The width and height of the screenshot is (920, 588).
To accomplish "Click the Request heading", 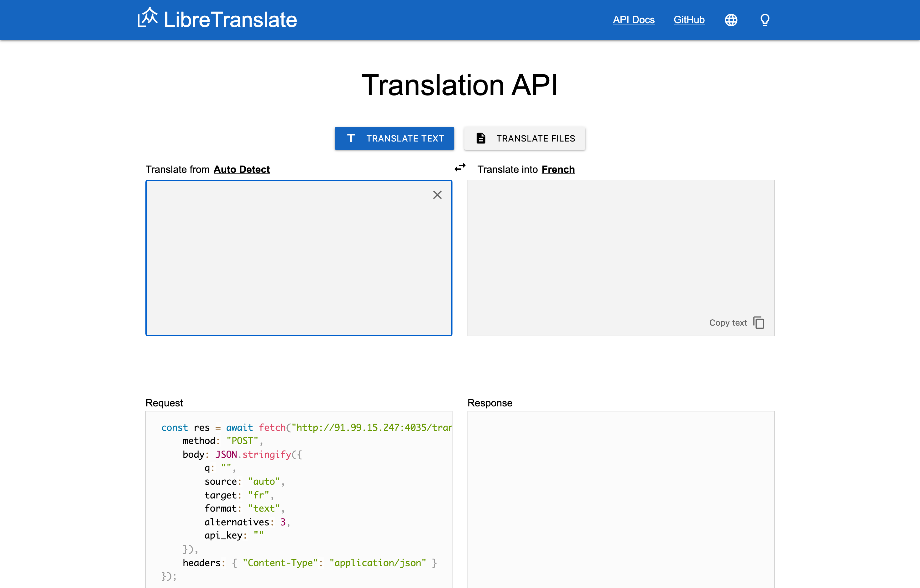I will (164, 403).
